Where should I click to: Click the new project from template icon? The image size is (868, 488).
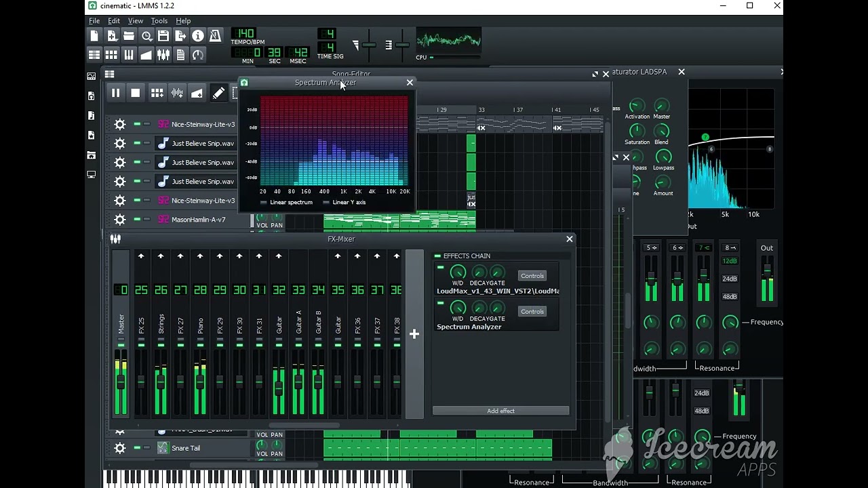coord(112,36)
